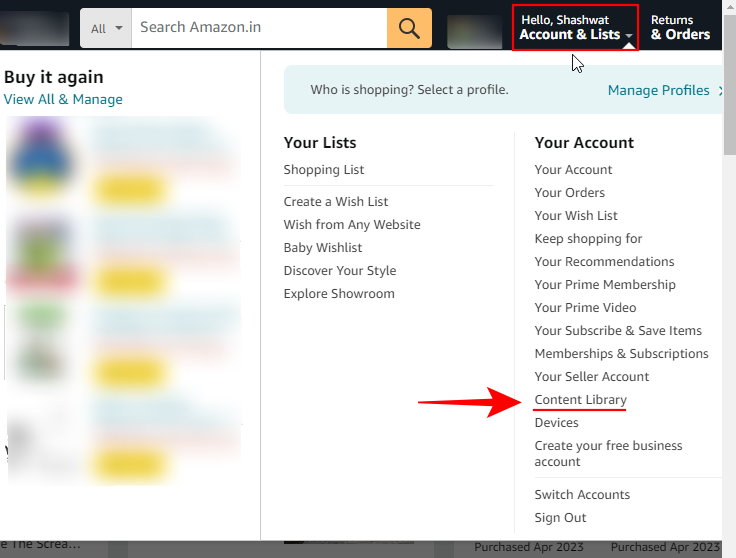Choose Switch Accounts
This screenshot has width=736, height=558.
point(582,494)
